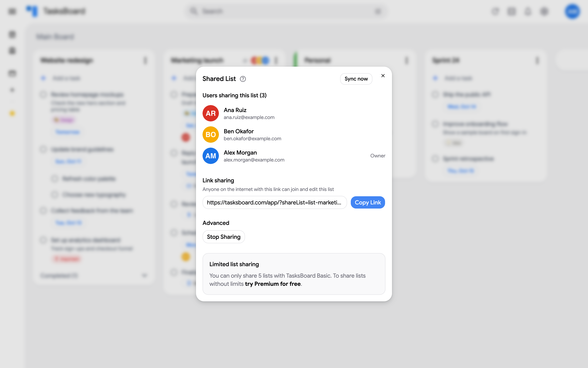Click the search bar in the header
The height and width of the screenshot is (368, 588).
coord(286,11)
